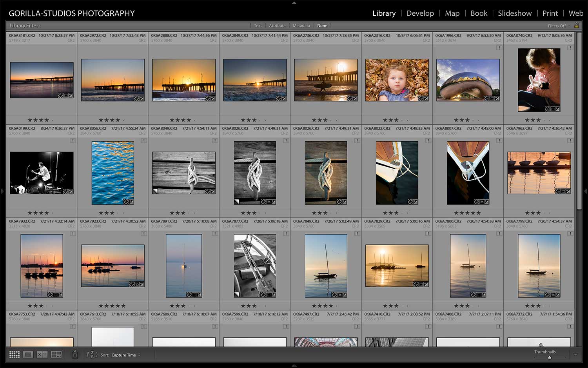Click the dimensions text 5719 x 3217

[20, 40]
